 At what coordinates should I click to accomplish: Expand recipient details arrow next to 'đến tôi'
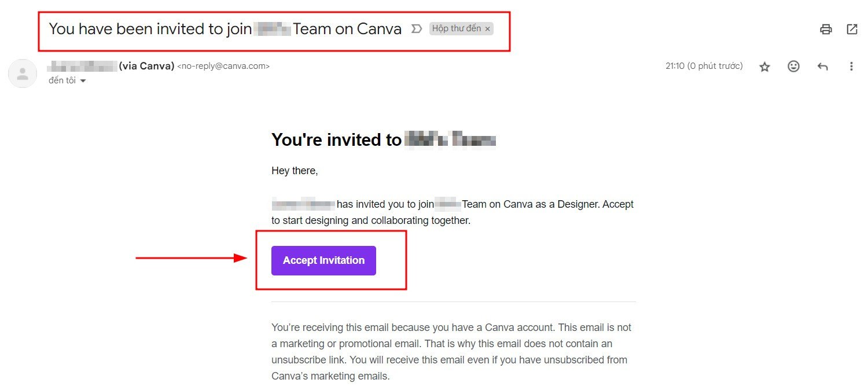coord(83,81)
